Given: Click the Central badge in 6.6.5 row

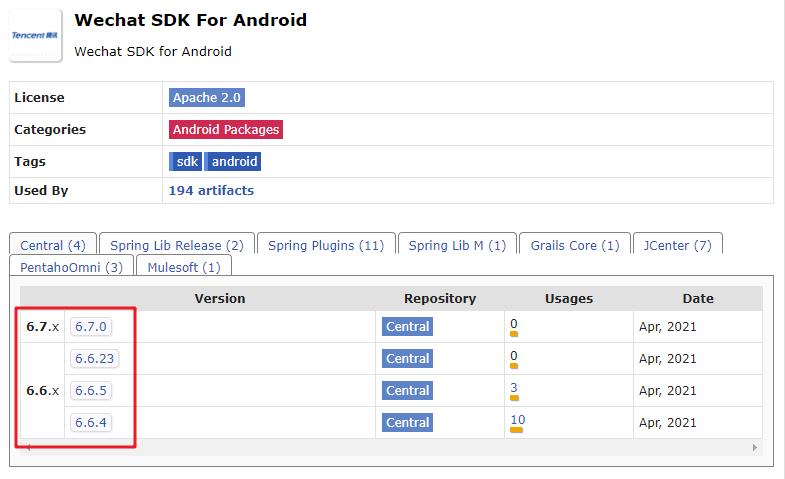Looking at the screenshot, I should tap(407, 391).
